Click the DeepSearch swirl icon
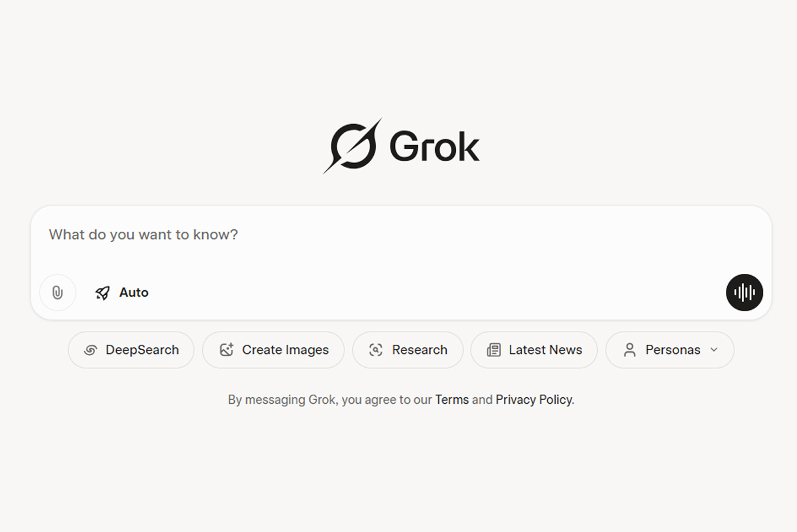 (90, 350)
